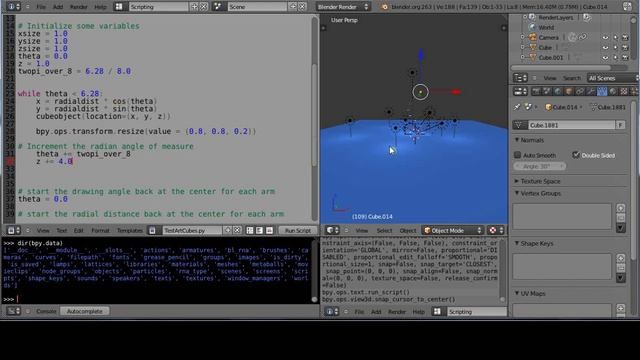The width and height of the screenshot is (640, 360).
Task: Click the F fake-user button beside Cube.1881
Action: tap(620, 125)
